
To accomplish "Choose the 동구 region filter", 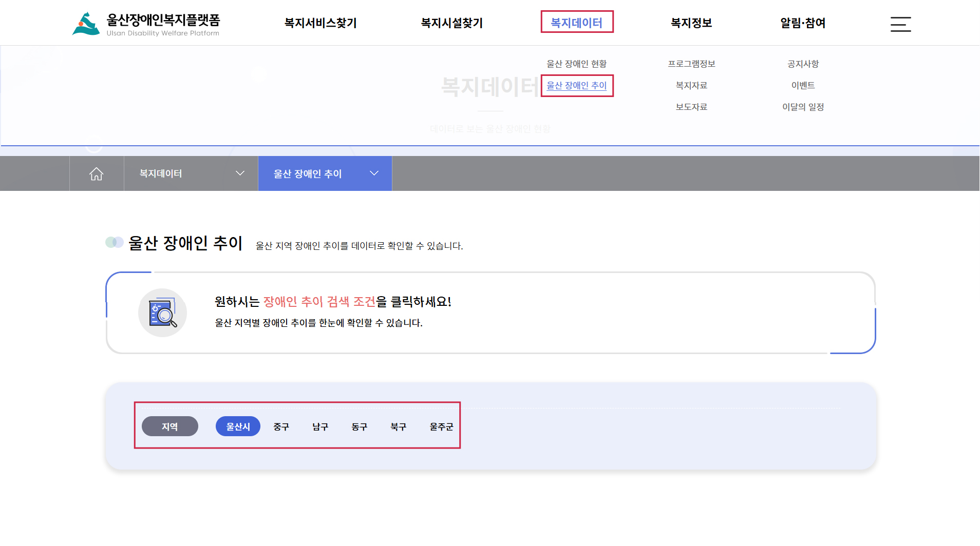I will (359, 426).
